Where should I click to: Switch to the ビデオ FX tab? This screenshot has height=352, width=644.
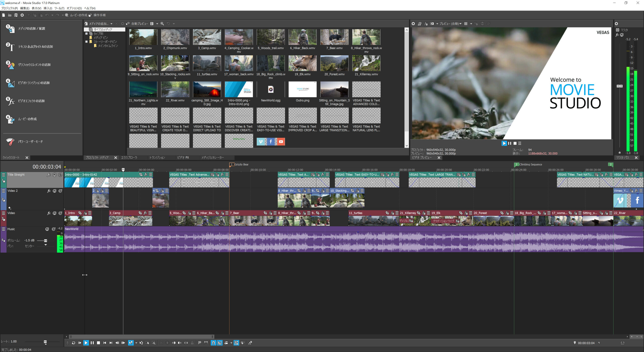183,158
